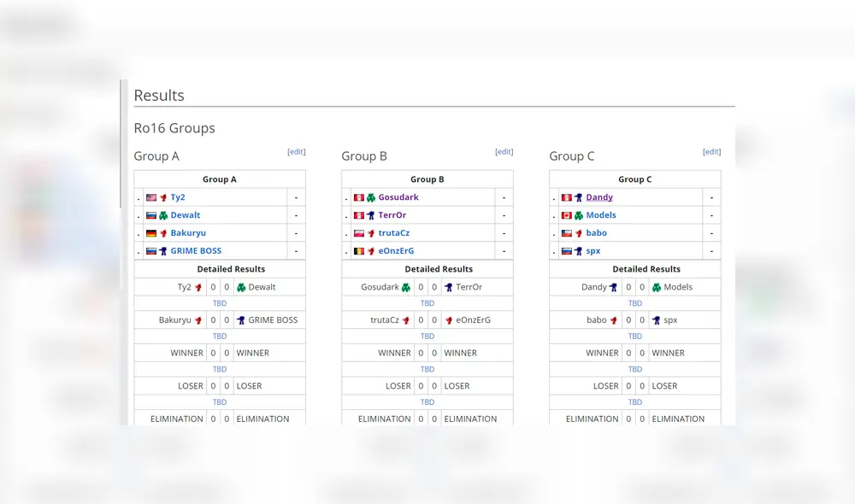Click the USA flag icon next to Ty2
This screenshot has width=855, height=504.
pos(150,196)
